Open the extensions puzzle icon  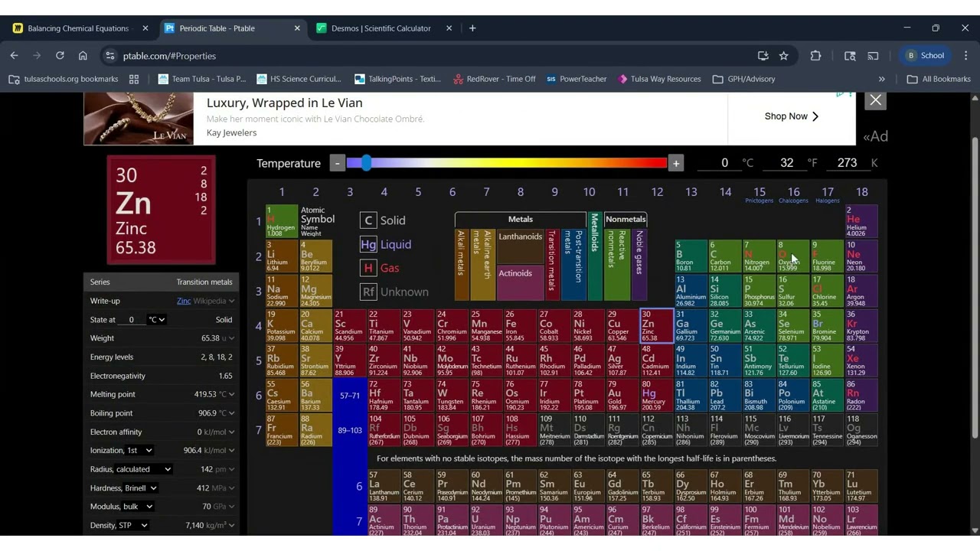pyautogui.click(x=815, y=56)
